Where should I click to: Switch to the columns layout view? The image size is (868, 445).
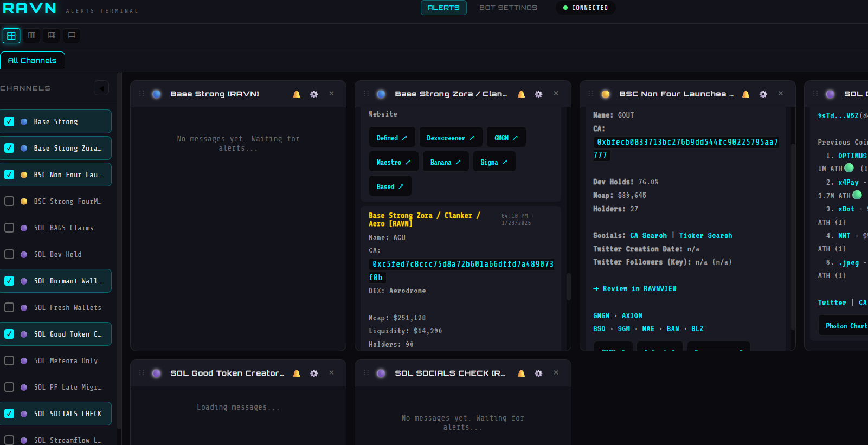click(x=31, y=36)
